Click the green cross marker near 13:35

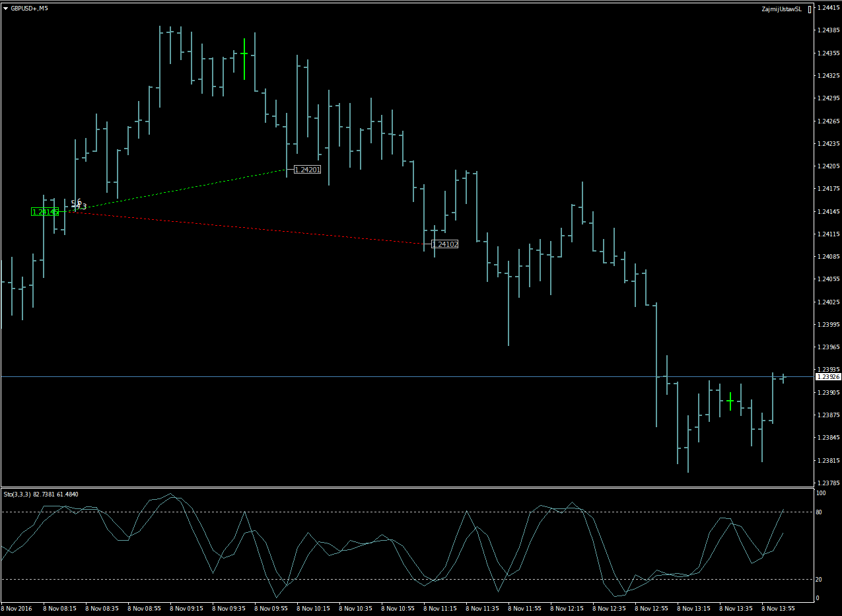pyautogui.click(x=730, y=401)
